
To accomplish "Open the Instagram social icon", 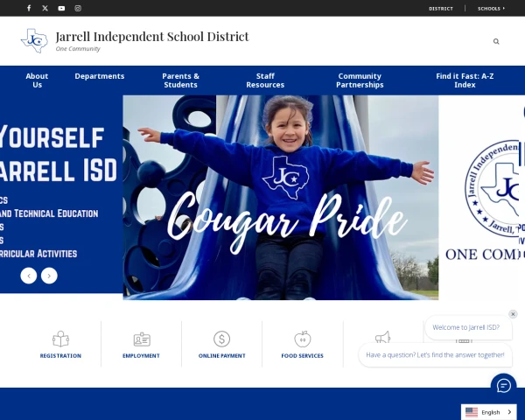I will [78, 8].
